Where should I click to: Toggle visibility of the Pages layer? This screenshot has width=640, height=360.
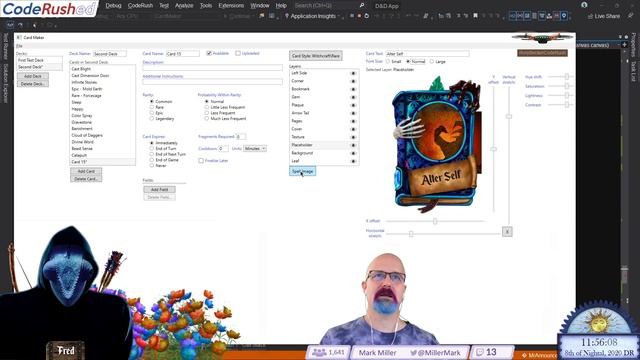pos(353,121)
